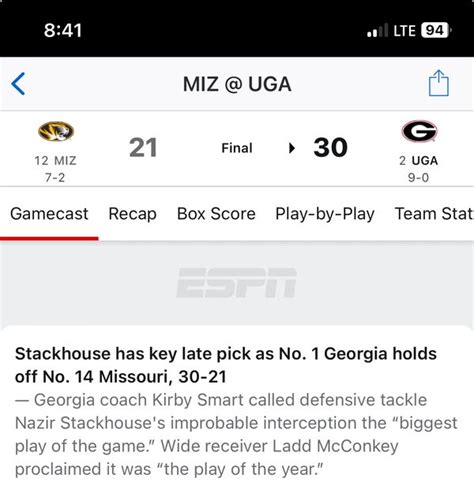Open the share sheet icon
Viewport: 474px width, 493px height.
click(438, 83)
